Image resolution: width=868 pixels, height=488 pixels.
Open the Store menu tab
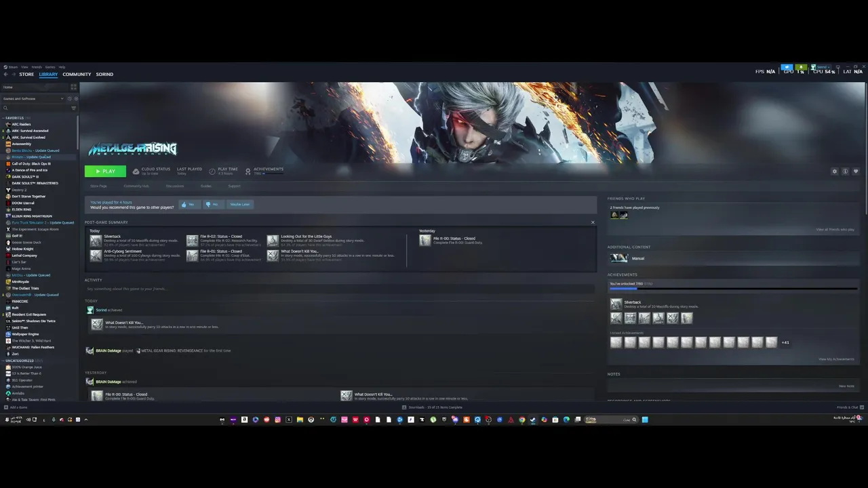point(26,74)
